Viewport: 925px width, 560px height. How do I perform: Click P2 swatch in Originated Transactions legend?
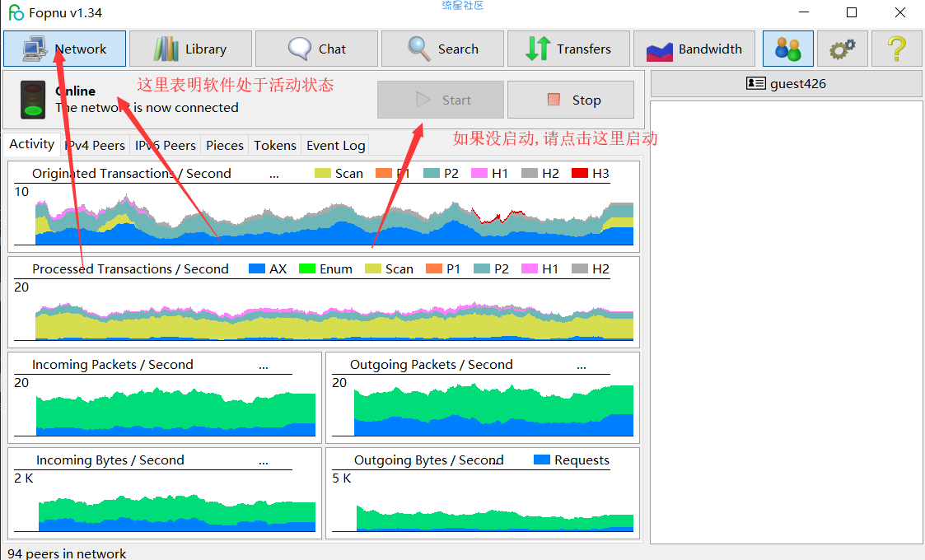coord(432,173)
